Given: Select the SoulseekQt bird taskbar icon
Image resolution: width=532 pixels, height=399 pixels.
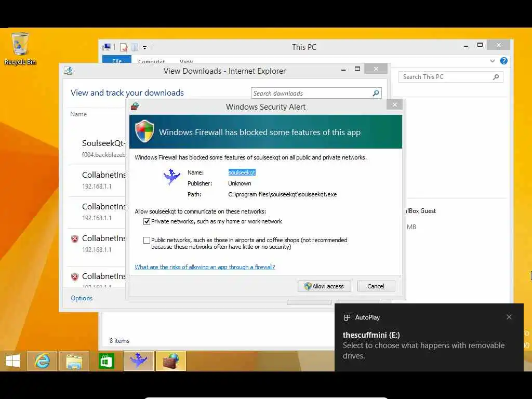Looking at the screenshot, I should coord(138,361).
